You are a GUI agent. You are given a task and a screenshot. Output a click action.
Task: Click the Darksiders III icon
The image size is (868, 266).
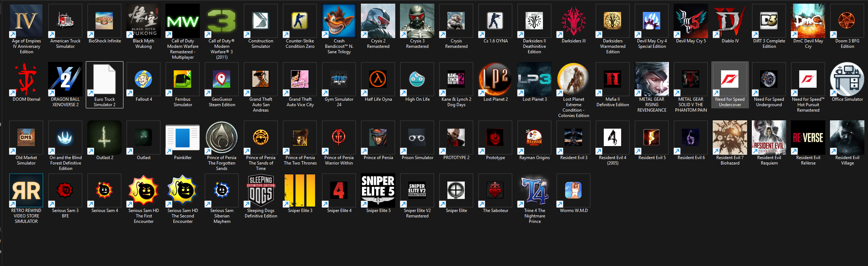(x=573, y=21)
